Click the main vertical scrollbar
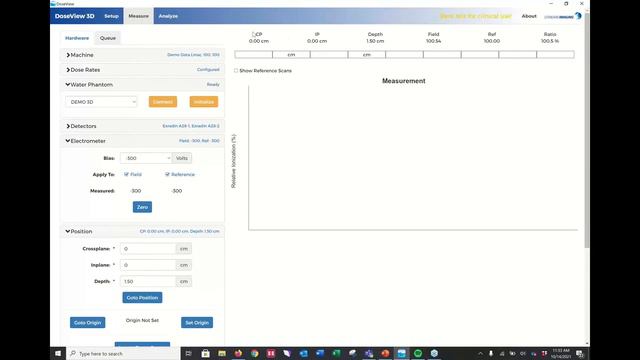The width and height of the screenshot is (640, 360). tap(587, 131)
